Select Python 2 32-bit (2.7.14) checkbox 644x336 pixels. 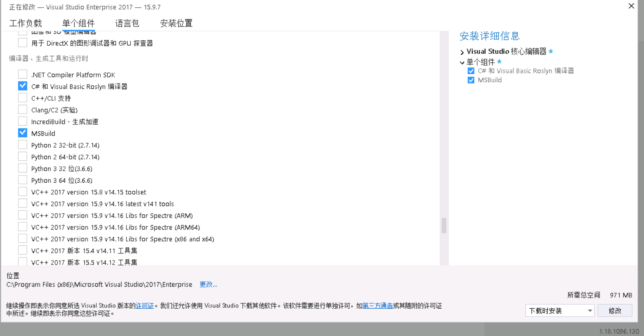coord(23,145)
